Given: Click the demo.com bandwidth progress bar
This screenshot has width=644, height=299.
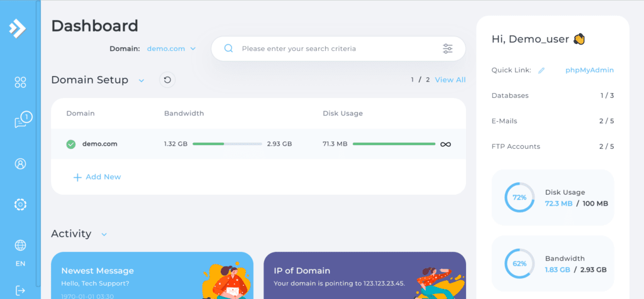Looking at the screenshot, I should (227, 144).
